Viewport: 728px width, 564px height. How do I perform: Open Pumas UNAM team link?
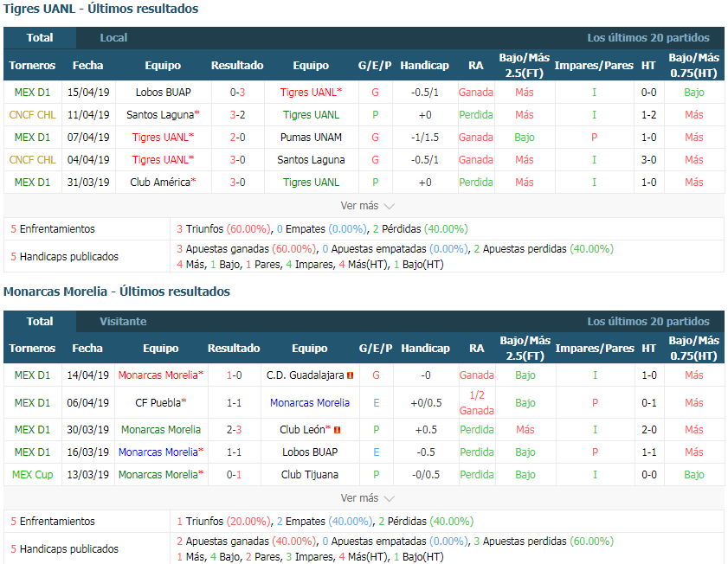[311, 138]
